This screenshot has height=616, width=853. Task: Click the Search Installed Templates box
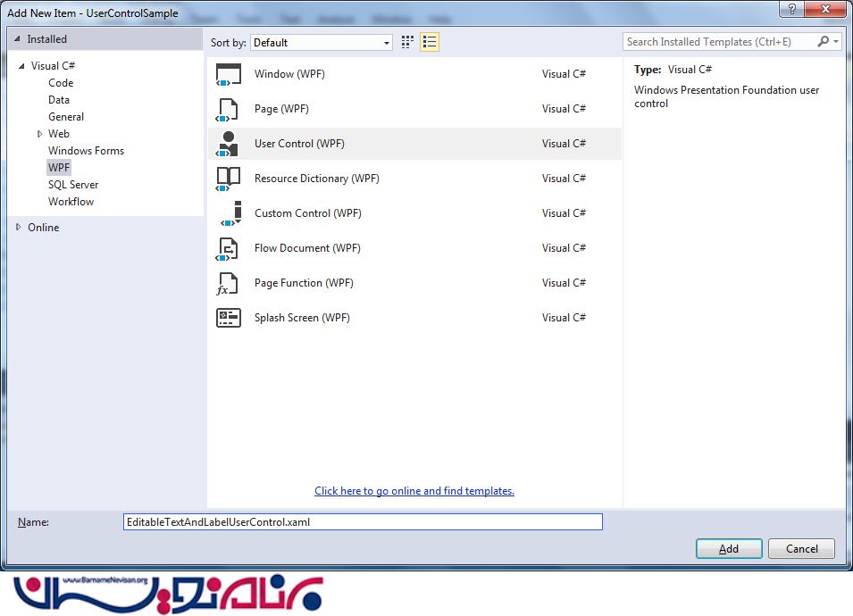tap(720, 42)
